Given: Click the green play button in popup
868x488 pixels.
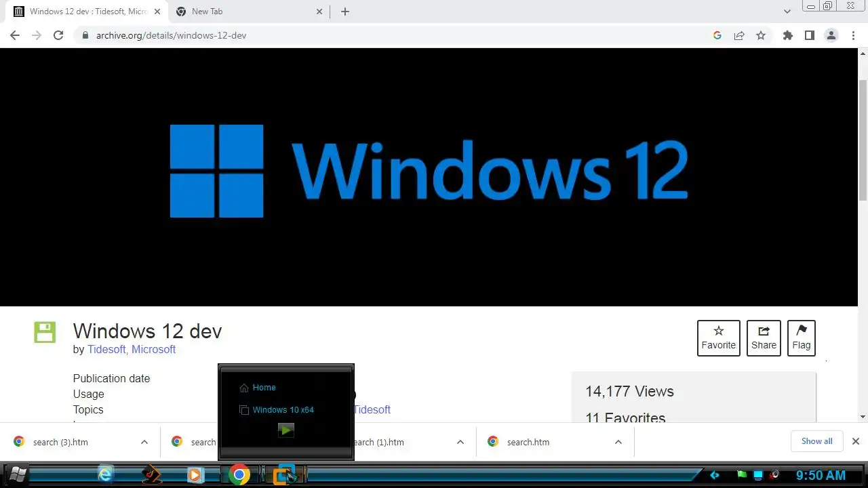Looking at the screenshot, I should point(286,430).
